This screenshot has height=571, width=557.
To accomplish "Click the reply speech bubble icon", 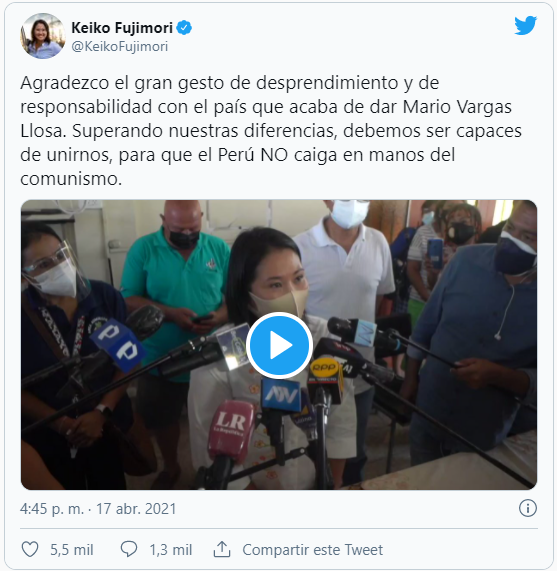I will pyautogui.click(x=129, y=549).
